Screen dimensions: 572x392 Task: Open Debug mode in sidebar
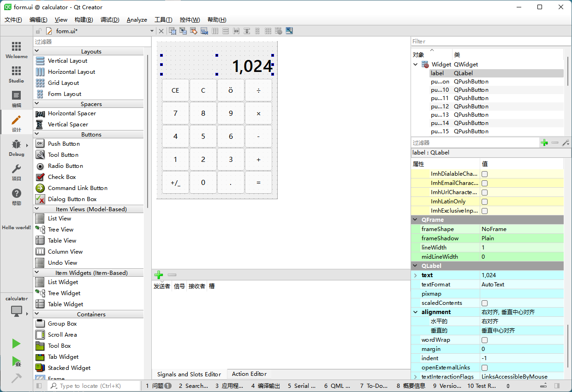coord(16,148)
